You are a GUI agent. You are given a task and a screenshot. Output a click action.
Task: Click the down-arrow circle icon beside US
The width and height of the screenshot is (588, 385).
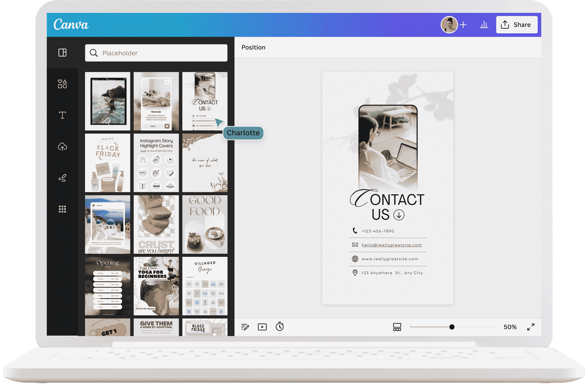[x=399, y=215]
